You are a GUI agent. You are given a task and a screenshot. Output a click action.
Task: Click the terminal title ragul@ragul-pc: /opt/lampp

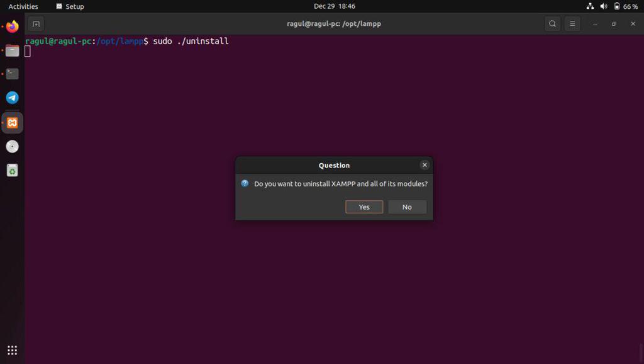pos(334,24)
